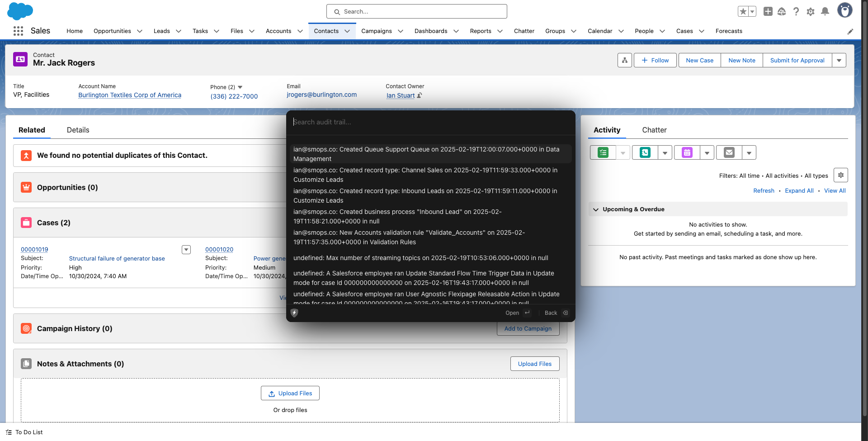Select the Related tab

pyautogui.click(x=32, y=130)
